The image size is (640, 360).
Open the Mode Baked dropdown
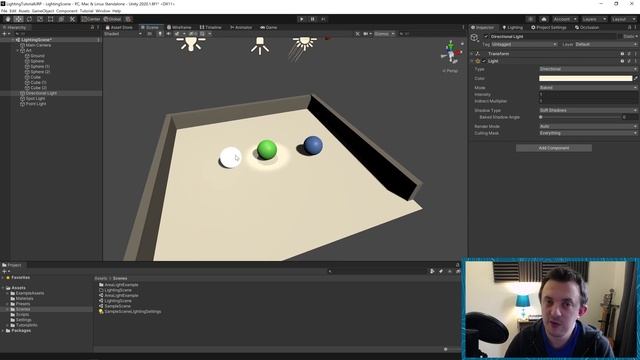[x=588, y=88]
